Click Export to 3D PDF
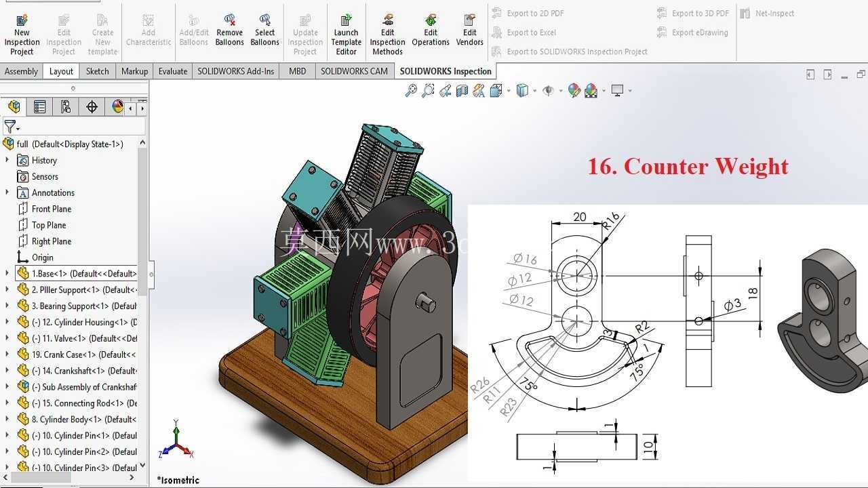The height and width of the screenshot is (488, 868). tap(693, 13)
